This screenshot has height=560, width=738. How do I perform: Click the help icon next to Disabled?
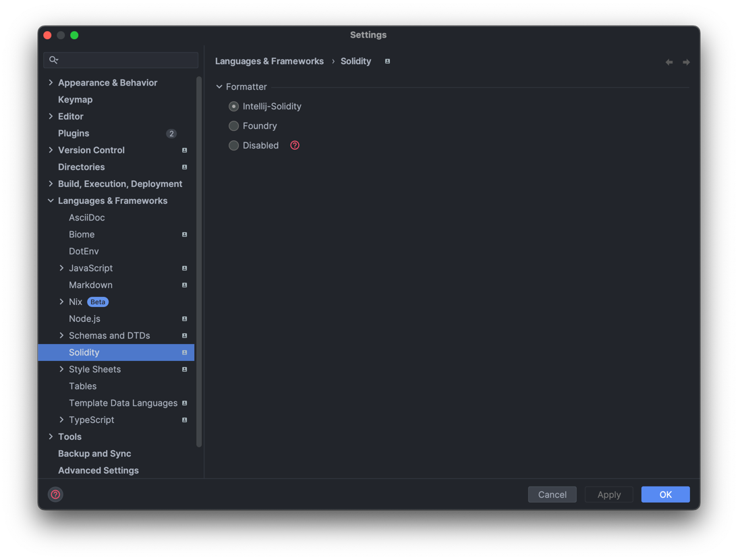tap(295, 145)
